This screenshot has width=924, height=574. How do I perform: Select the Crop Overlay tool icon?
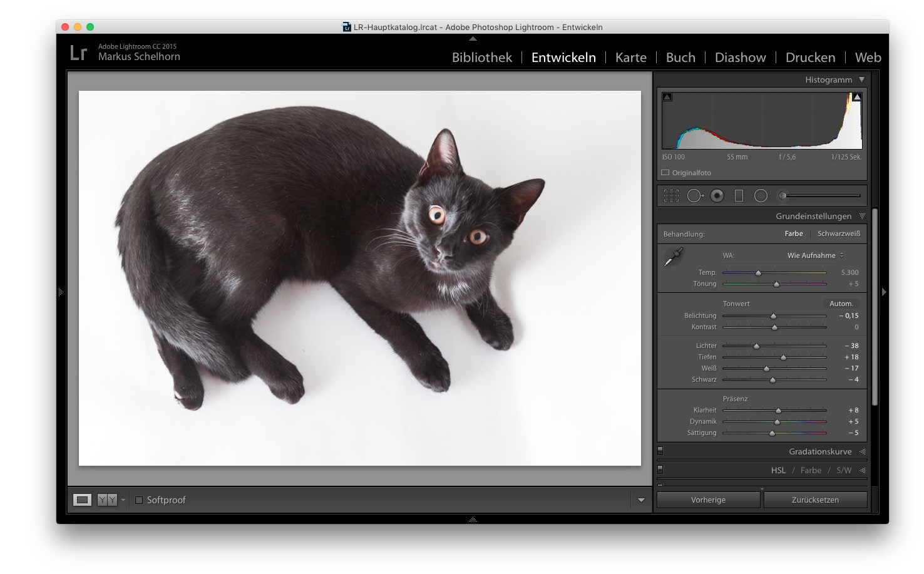coord(671,196)
